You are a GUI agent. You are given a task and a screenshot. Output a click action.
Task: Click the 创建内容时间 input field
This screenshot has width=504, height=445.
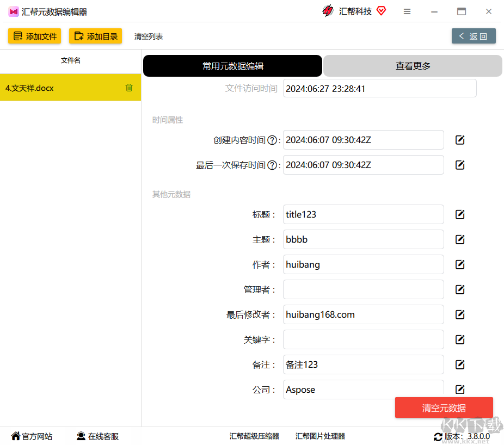point(363,140)
